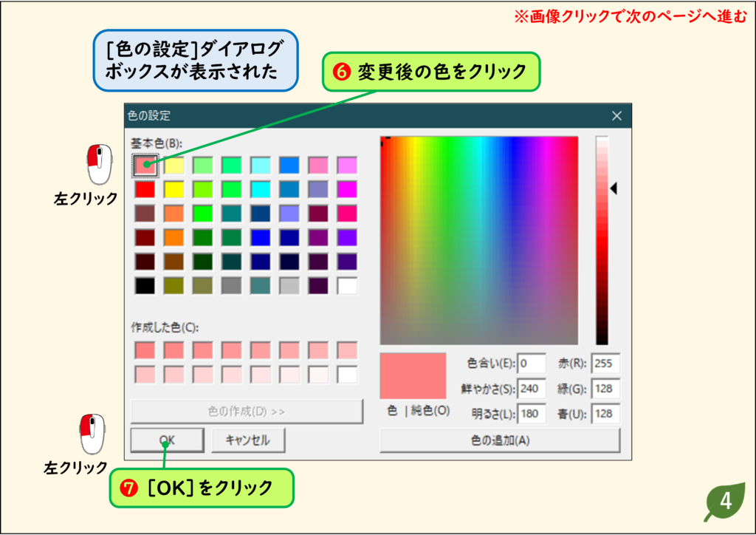Pick the pale cyan basic color swatch
This screenshot has height=535, width=756.
(261, 165)
